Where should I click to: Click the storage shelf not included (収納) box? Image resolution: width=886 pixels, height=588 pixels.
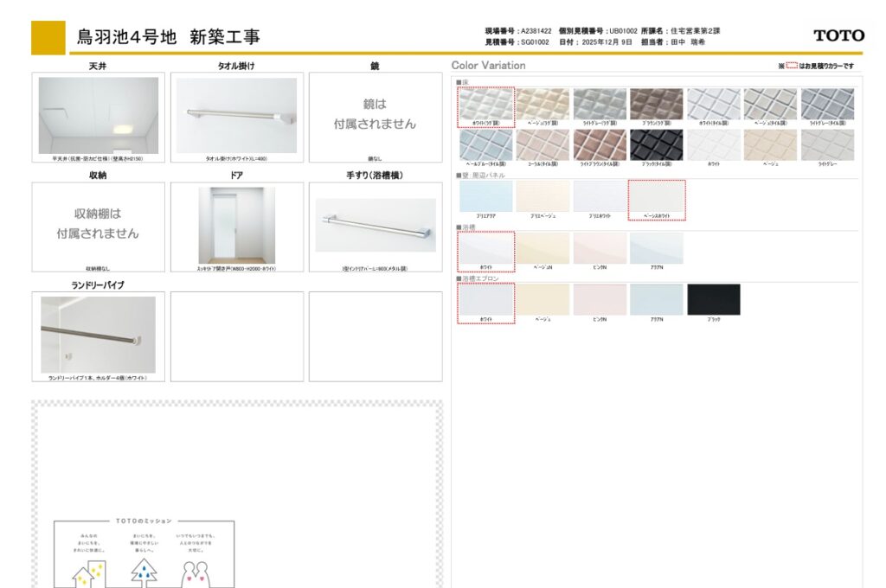click(x=99, y=224)
